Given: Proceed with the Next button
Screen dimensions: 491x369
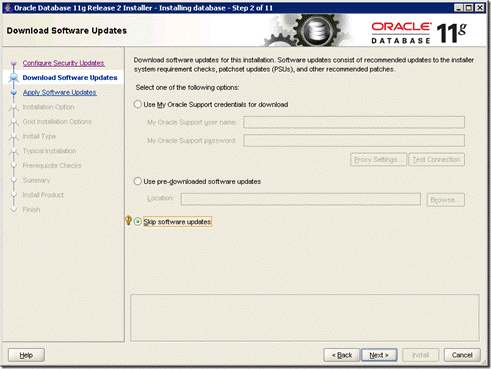Looking at the screenshot, I should (x=379, y=355).
